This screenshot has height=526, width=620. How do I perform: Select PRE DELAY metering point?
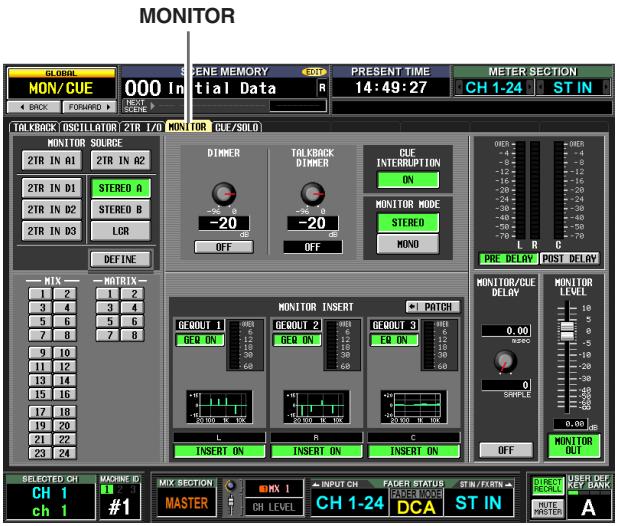pos(508,259)
